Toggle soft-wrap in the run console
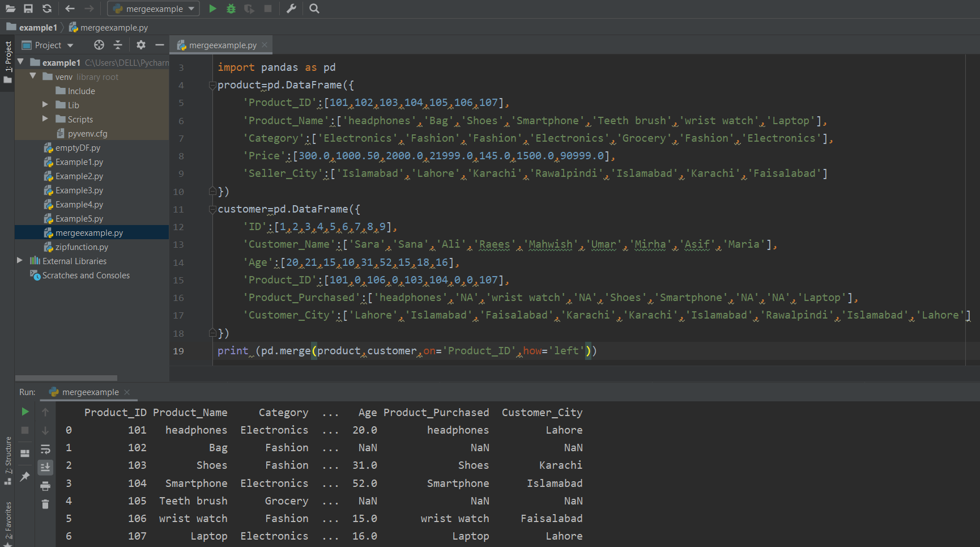 coord(45,450)
